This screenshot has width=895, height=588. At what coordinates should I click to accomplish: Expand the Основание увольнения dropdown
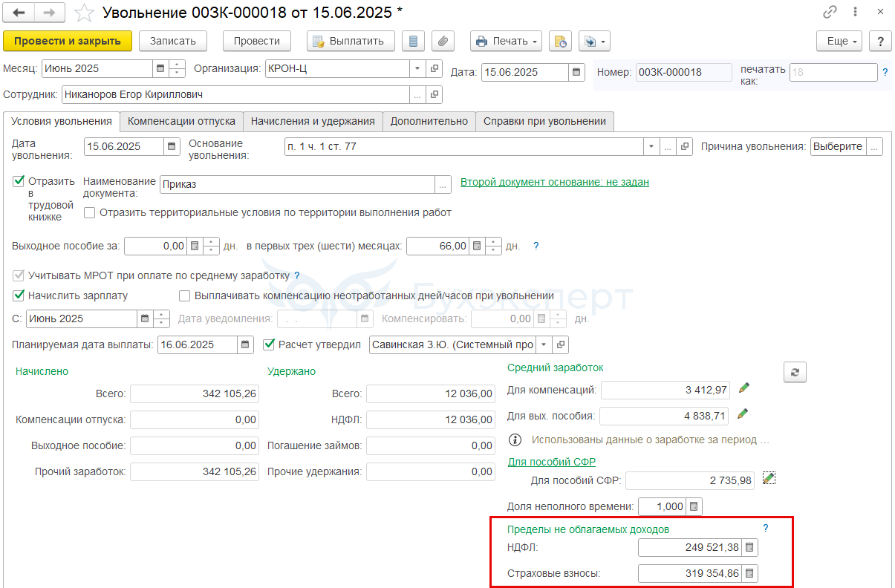(x=651, y=147)
